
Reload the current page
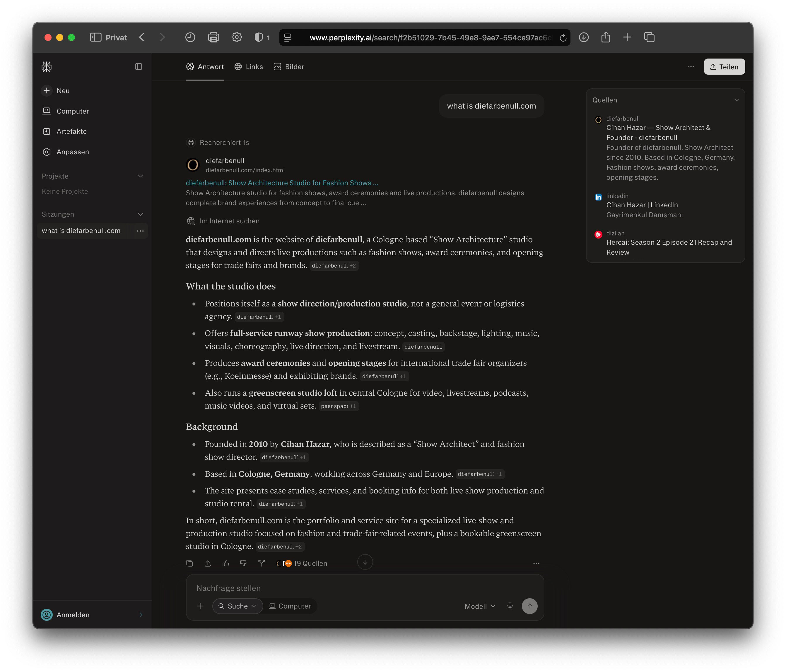pos(563,37)
